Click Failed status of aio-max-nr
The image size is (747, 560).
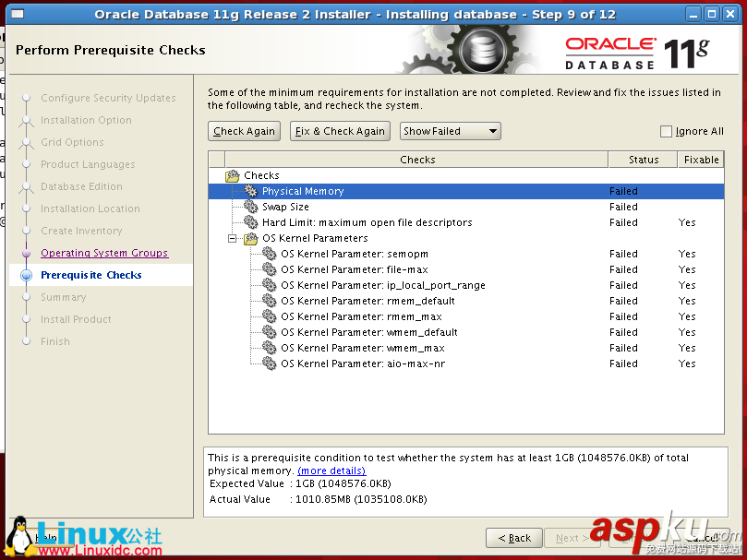(x=623, y=363)
